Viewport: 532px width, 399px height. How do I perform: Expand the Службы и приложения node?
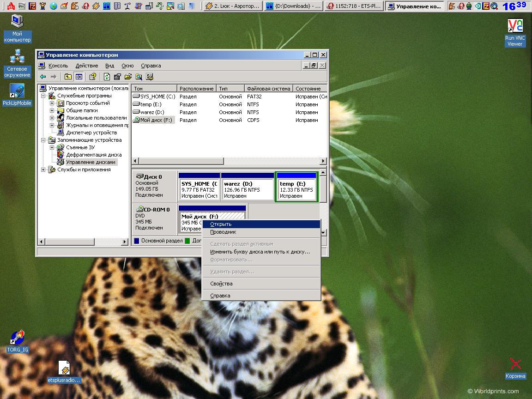click(x=43, y=169)
